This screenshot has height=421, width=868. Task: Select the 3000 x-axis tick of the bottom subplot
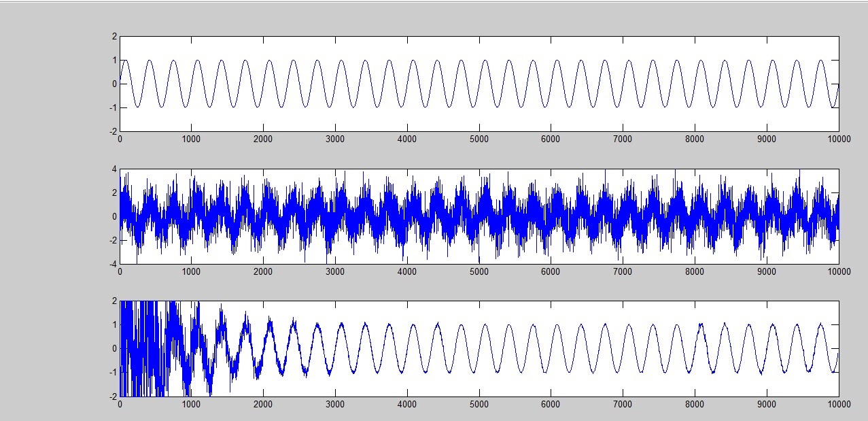336,403
